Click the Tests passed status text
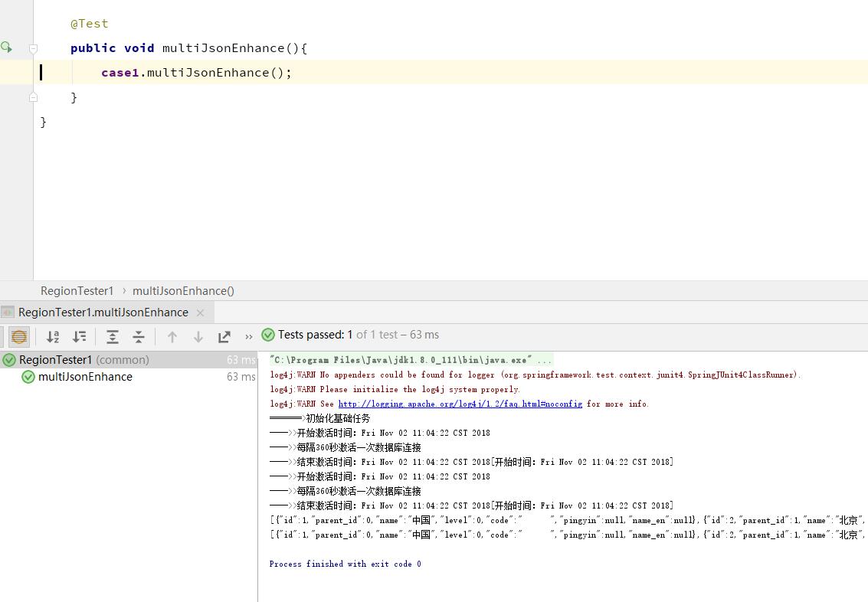This screenshot has height=602, width=868. [x=359, y=335]
